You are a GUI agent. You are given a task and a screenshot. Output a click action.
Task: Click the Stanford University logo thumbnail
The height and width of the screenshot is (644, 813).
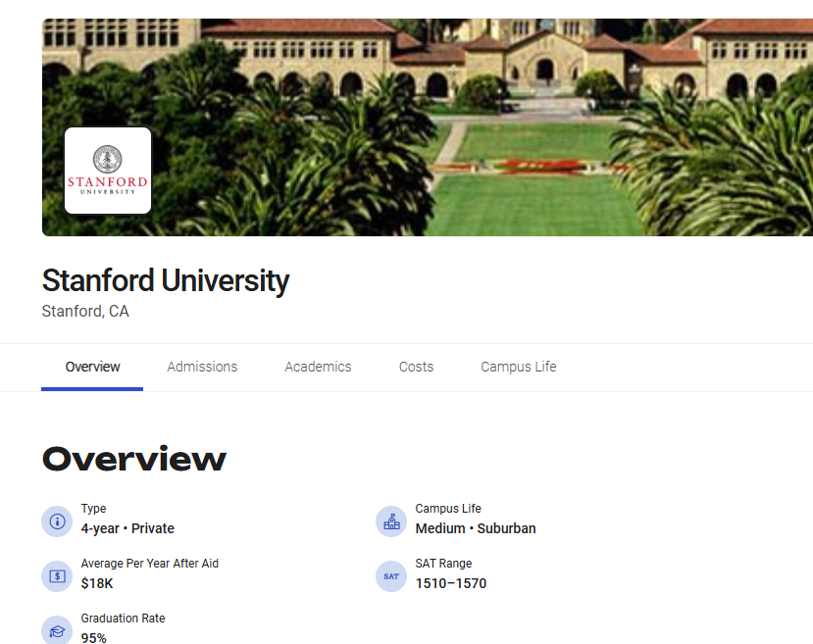coord(108,171)
